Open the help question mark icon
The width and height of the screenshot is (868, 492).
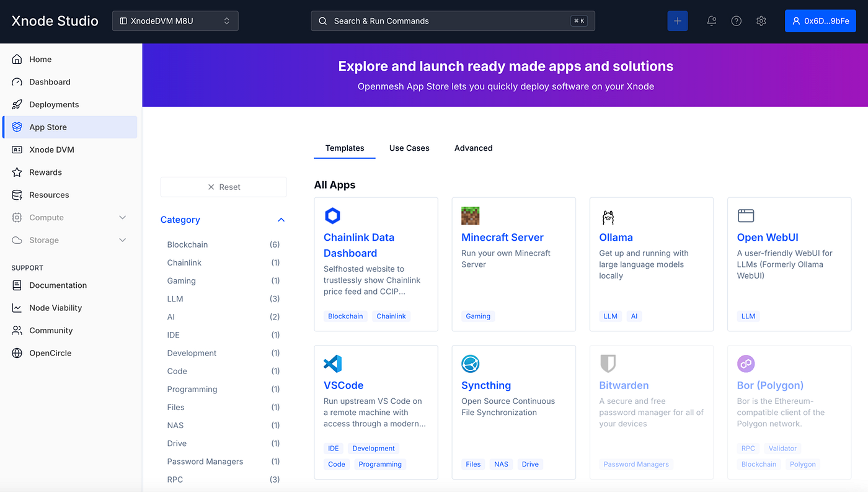[737, 21]
